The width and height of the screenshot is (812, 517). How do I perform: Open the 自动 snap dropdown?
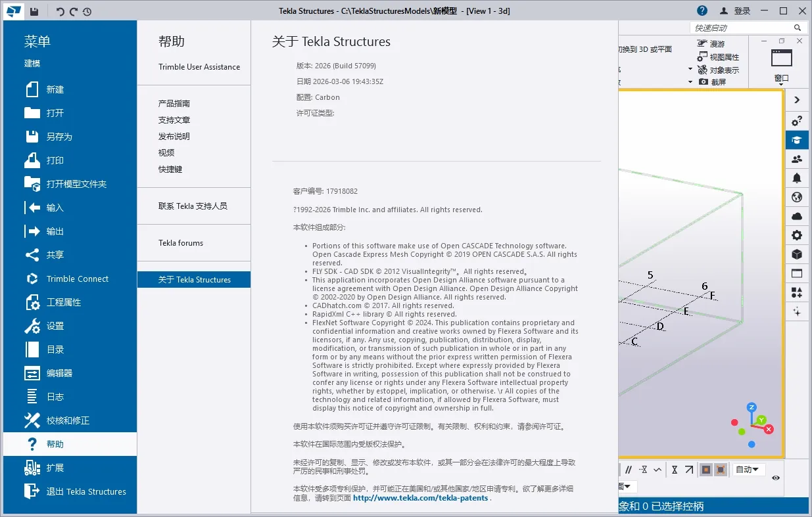point(748,470)
